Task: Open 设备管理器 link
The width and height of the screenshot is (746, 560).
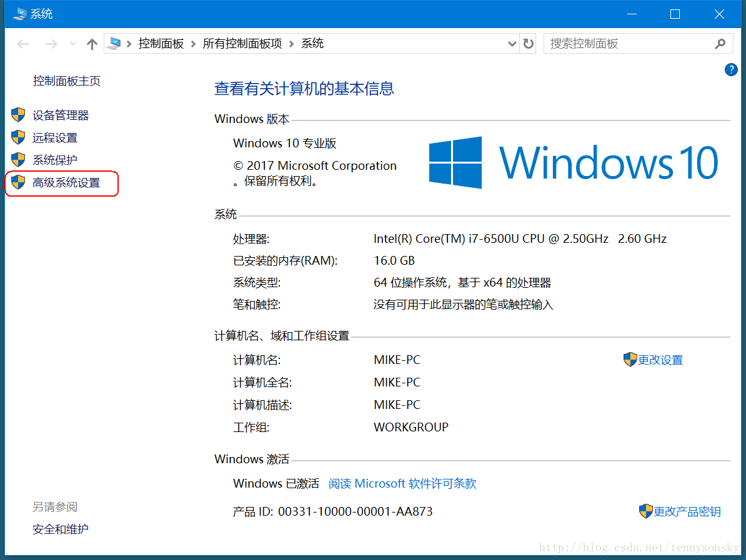Action: 61,115
